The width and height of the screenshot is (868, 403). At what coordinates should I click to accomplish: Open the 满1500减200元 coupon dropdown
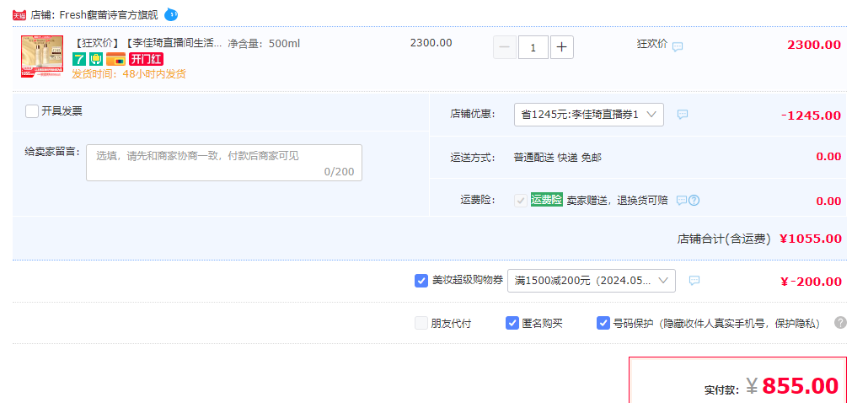coord(592,281)
